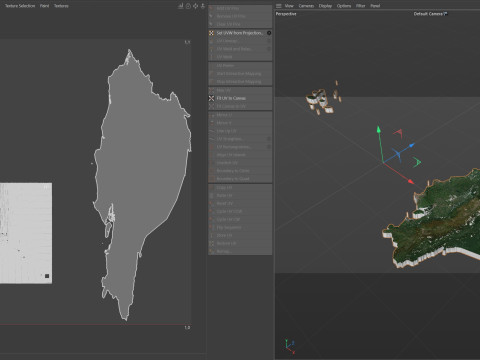The height and width of the screenshot is (360, 480).
Task: Choose Reset UV command
Action: point(240,203)
